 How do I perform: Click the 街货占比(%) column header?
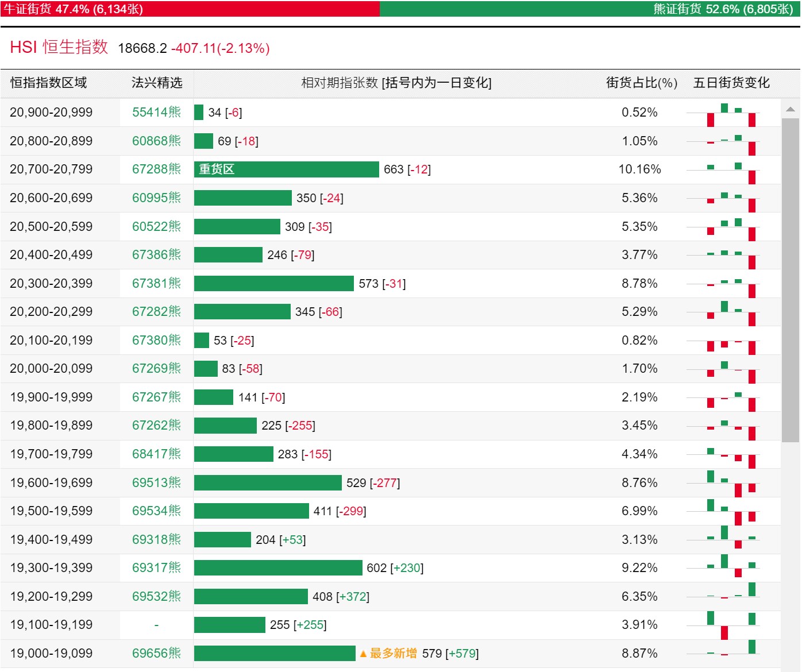coord(642,83)
